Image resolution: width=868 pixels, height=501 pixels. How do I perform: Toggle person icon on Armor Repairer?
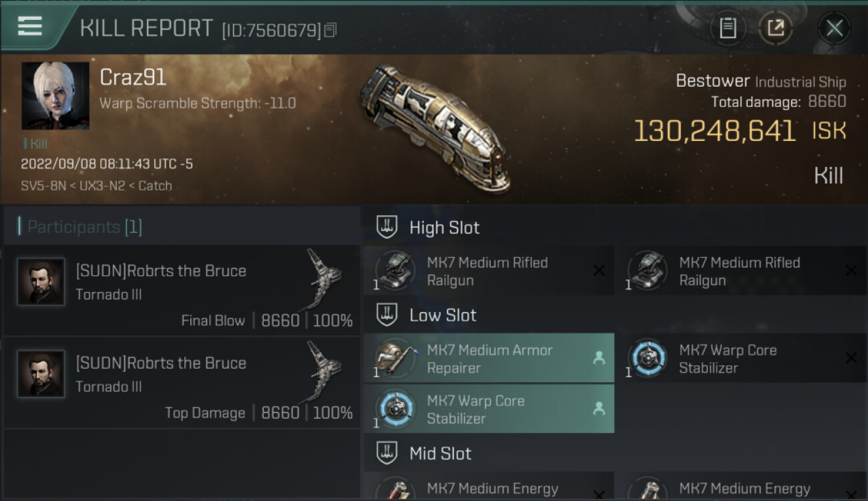point(599,359)
